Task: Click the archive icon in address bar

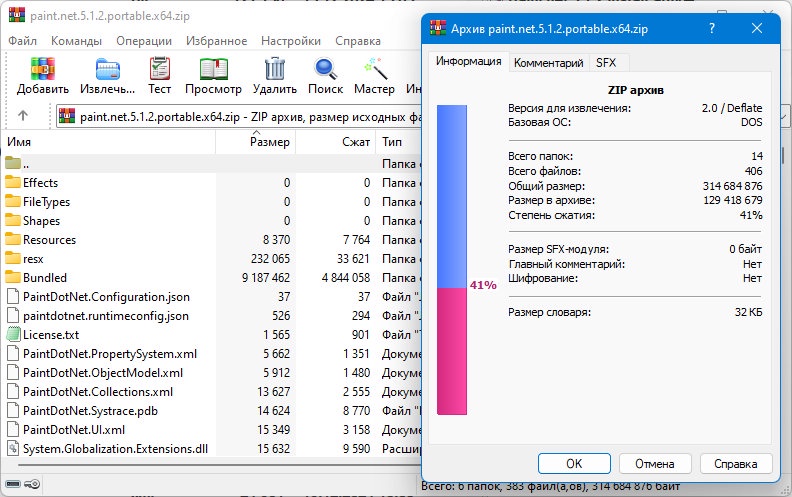Action: pos(67,117)
